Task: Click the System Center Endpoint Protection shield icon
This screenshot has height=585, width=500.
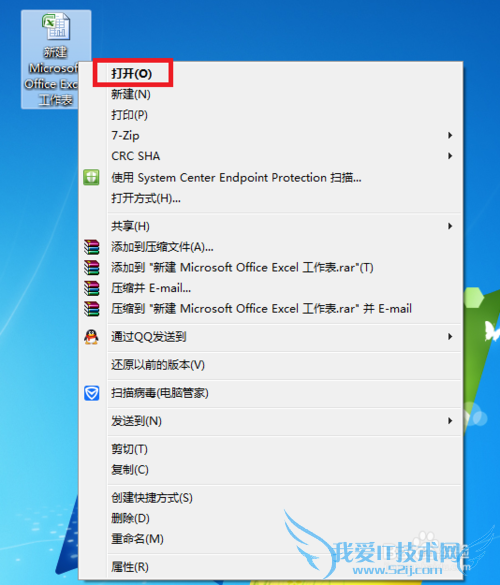Action: (x=91, y=177)
